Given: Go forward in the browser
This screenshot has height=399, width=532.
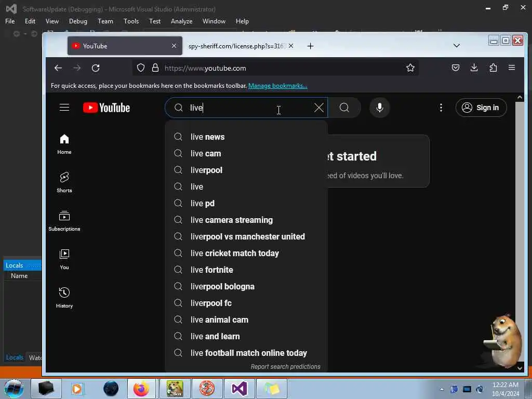Looking at the screenshot, I should pyautogui.click(x=77, y=68).
